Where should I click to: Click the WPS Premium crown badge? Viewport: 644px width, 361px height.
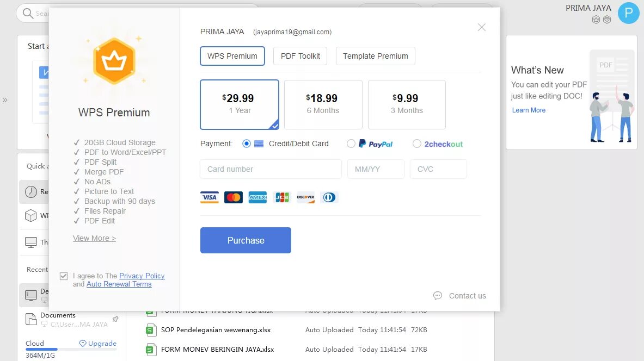point(114,61)
